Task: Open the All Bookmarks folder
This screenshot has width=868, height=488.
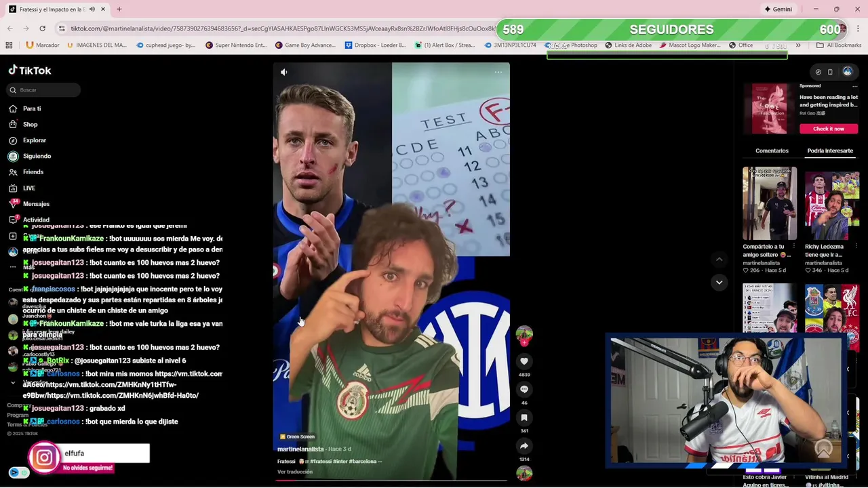Action: tap(839, 45)
